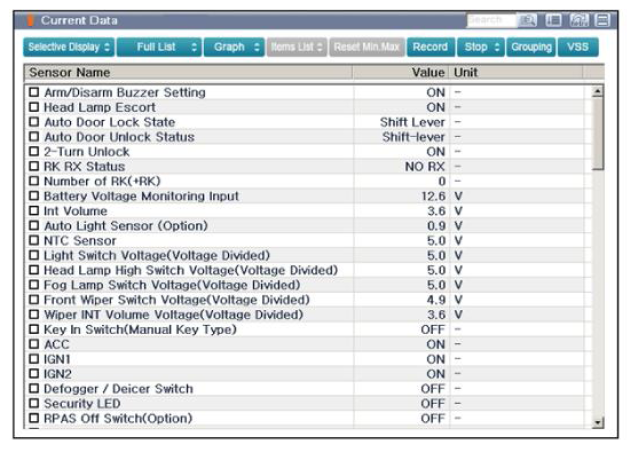Image resolution: width=636 pixels, height=449 pixels.
Task: Select the Number of RK(+RK) checkbox
Action: 34,181
